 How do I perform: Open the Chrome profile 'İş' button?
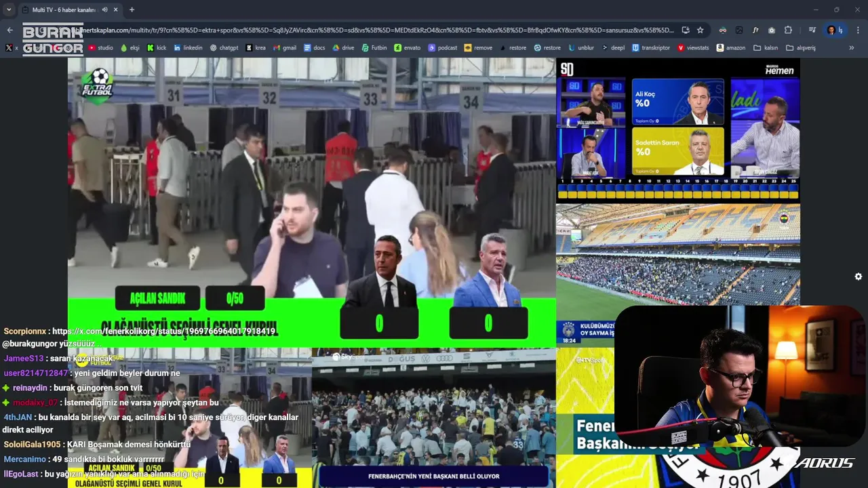click(835, 30)
